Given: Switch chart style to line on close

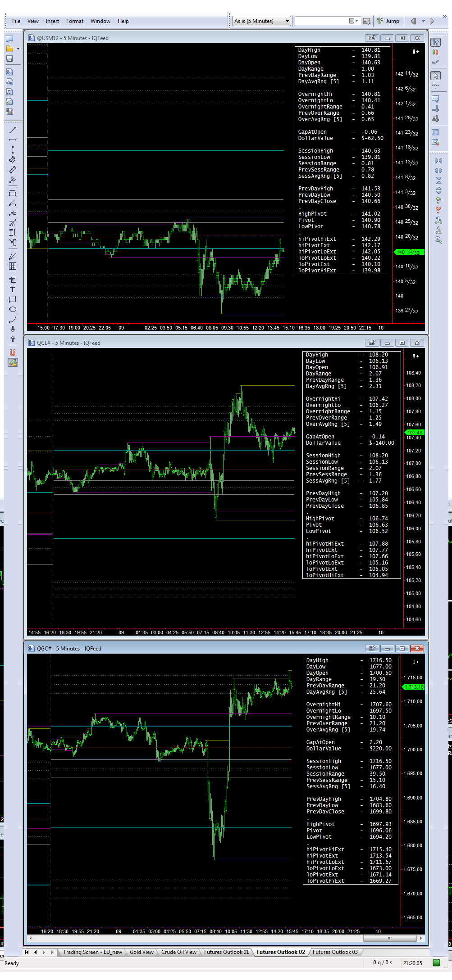Looking at the screenshot, I should [x=435, y=62].
